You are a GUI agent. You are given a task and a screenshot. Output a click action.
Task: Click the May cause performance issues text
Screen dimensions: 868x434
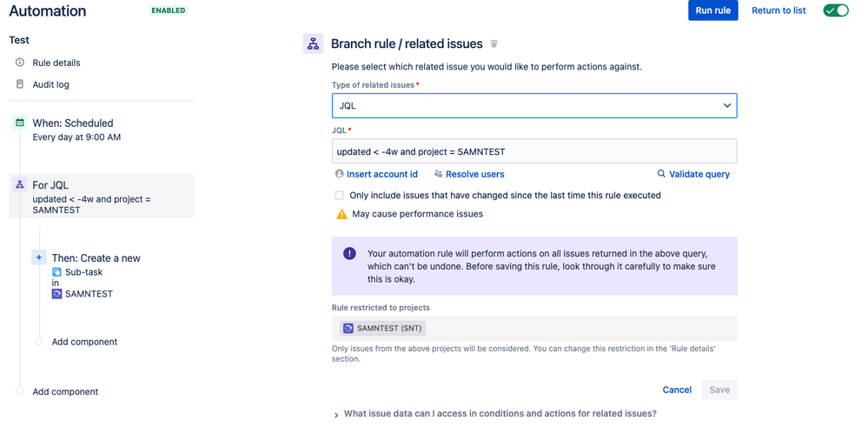point(416,214)
